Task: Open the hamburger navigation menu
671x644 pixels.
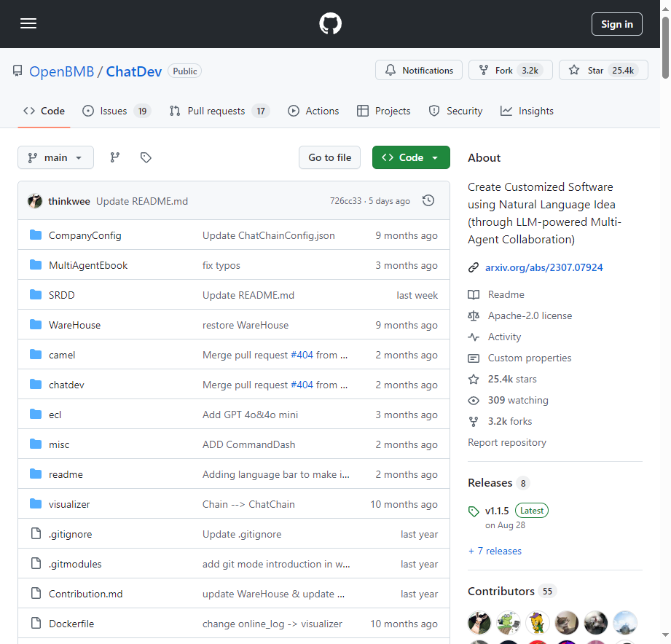Action: [28, 23]
